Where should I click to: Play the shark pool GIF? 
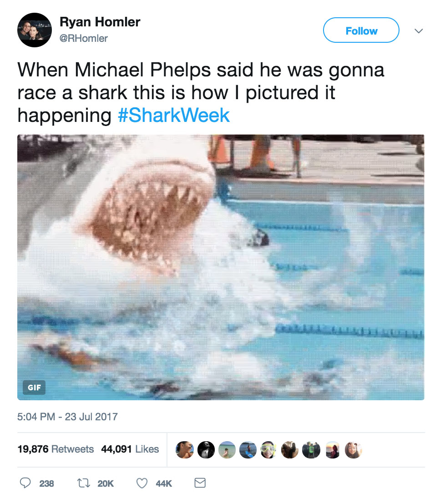(221, 267)
